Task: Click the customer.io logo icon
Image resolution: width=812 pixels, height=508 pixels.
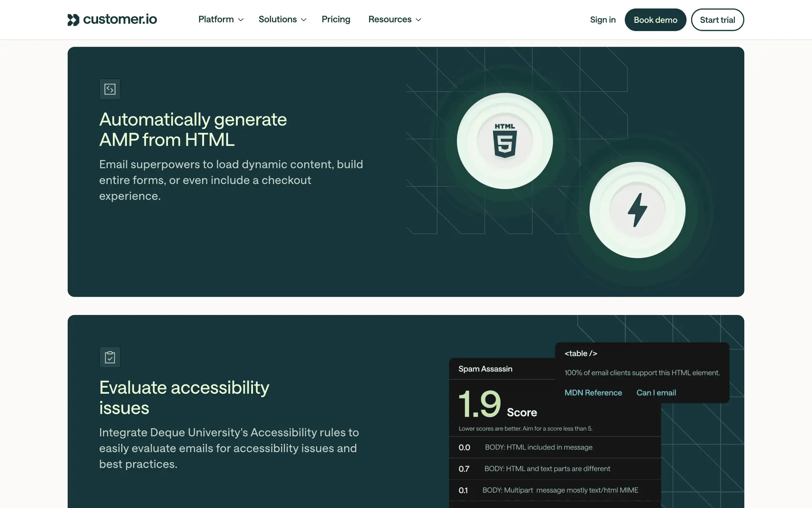Action: (74, 19)
